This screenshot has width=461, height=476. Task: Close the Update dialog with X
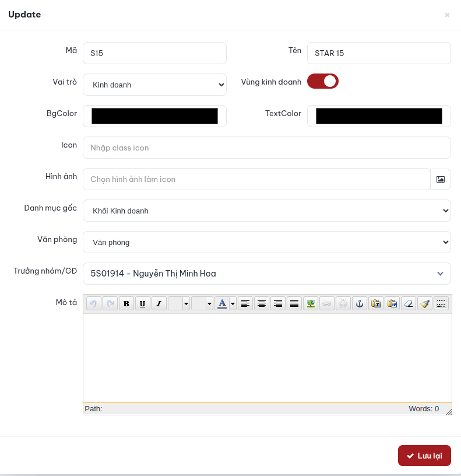point(447,15)
